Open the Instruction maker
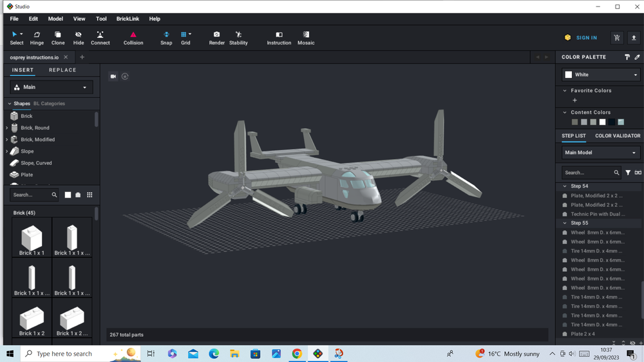The height and width of the screenshot is (362, 644). click(x=279, y=38)
